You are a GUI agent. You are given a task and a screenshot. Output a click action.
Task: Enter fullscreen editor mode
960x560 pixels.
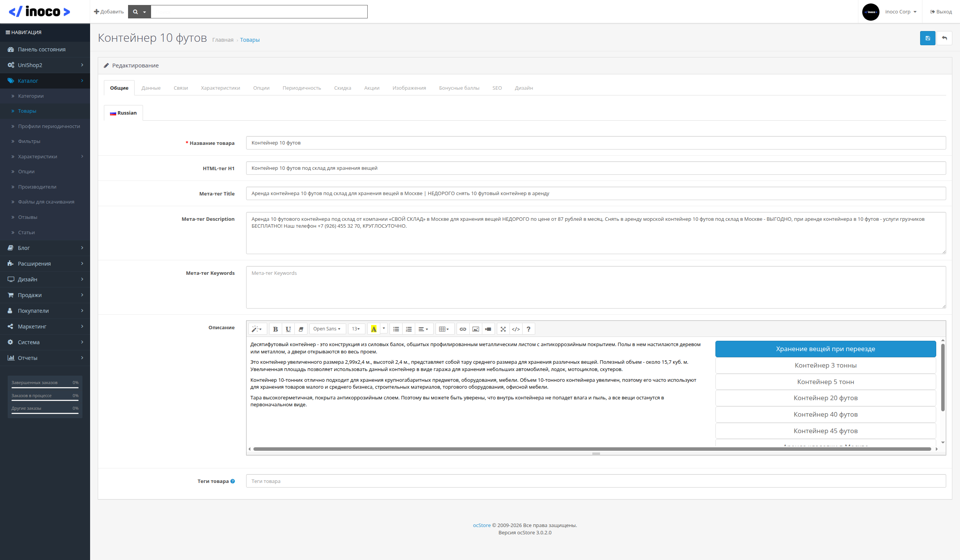[503, 329]
